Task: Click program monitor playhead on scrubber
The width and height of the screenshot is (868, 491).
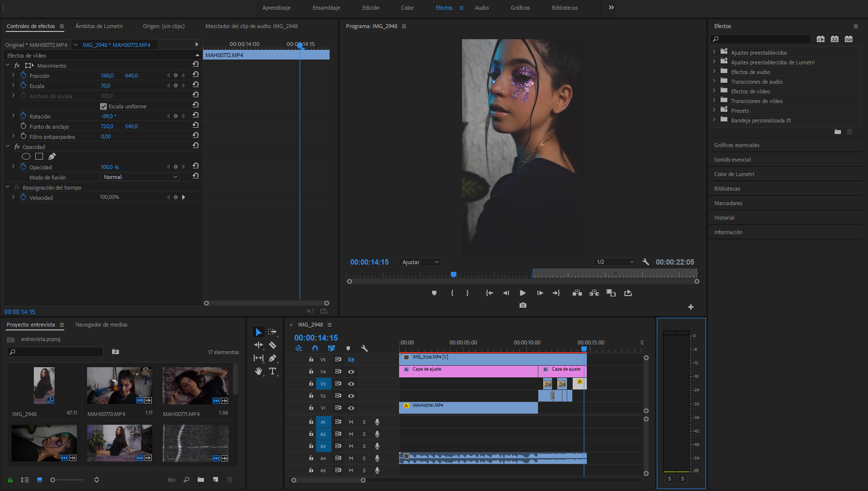Action: [453, 274]
